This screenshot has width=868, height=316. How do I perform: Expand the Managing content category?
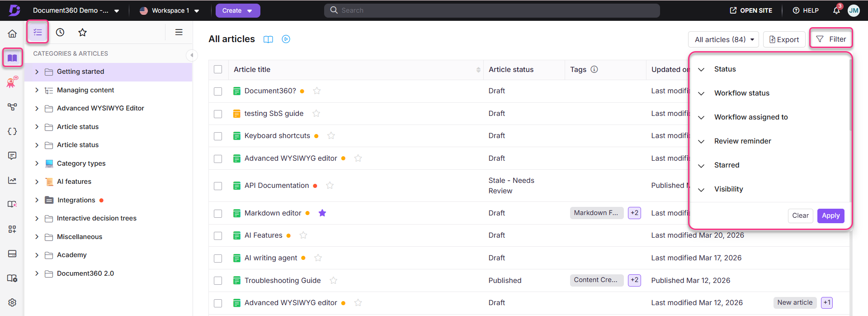pyautogui.click(x=37, y=90)
